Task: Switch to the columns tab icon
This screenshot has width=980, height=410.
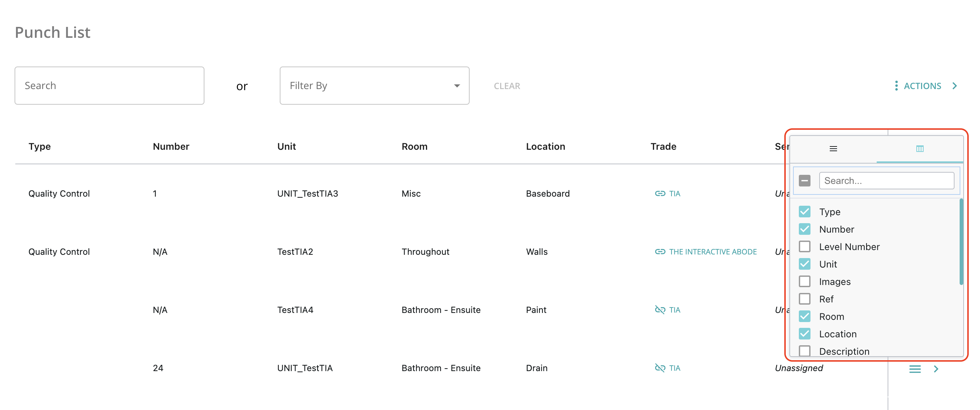Action: [920, 149]
